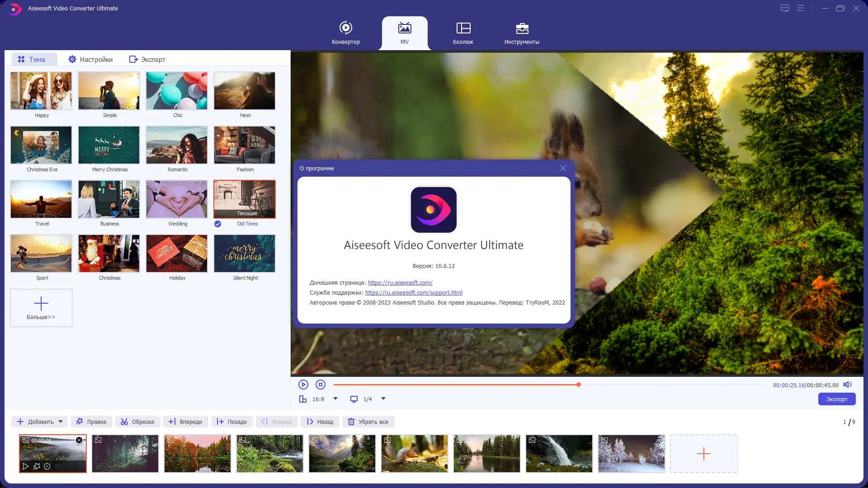Remove first clip with X icon
This screenshot has height=488, width=868.
79,440
